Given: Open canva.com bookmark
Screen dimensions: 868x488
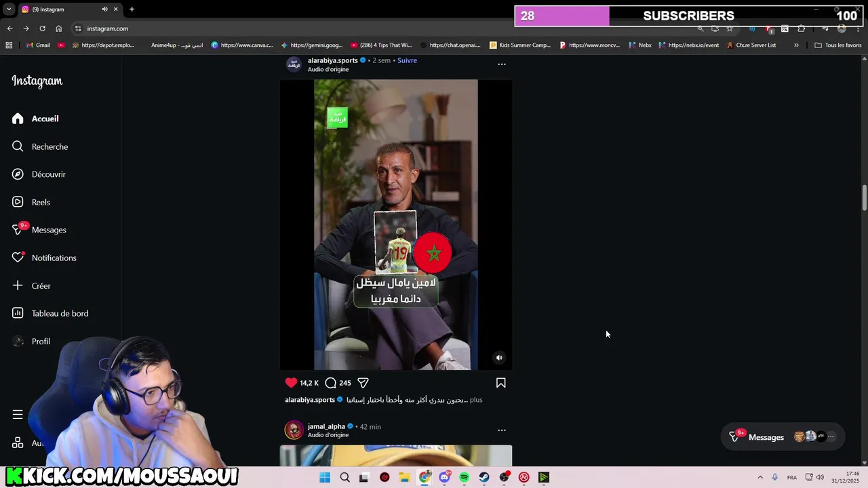Looking at the screenshot, I should (x=242, y=45).
